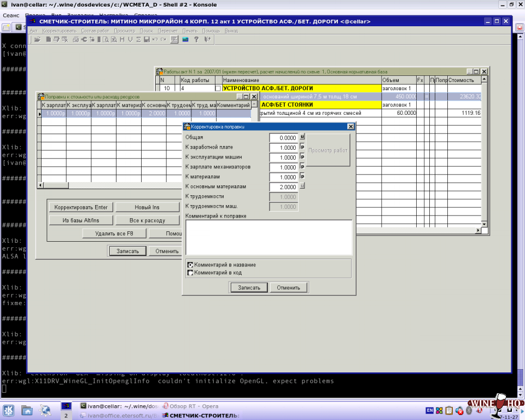Viewport: 525px width, 420px height.
Task: Click the sum sigma toolbar icon
Action: 138,39
